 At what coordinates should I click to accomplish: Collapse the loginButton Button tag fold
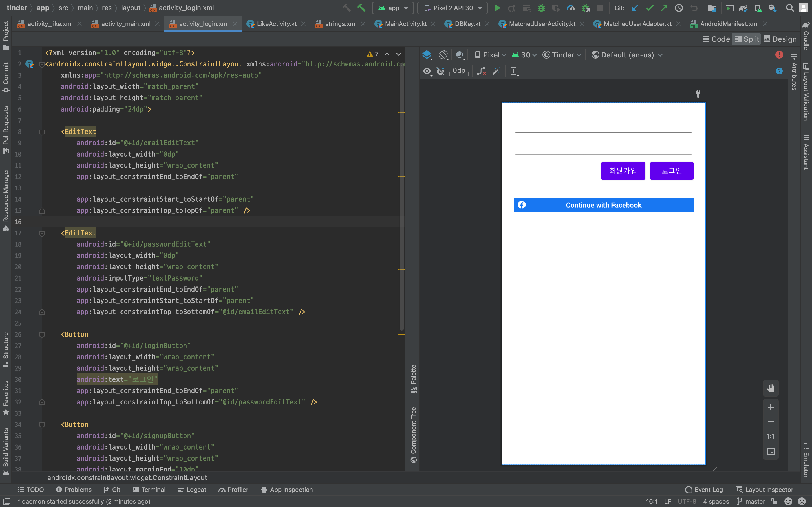42,335
